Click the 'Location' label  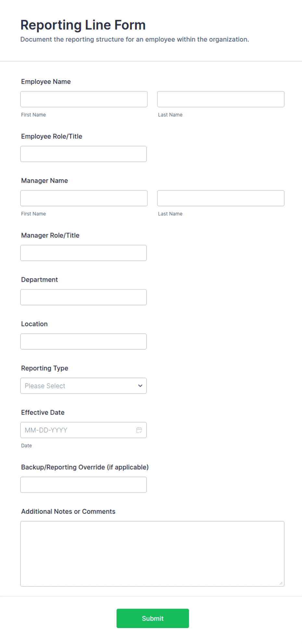click(x=34, y=324)
